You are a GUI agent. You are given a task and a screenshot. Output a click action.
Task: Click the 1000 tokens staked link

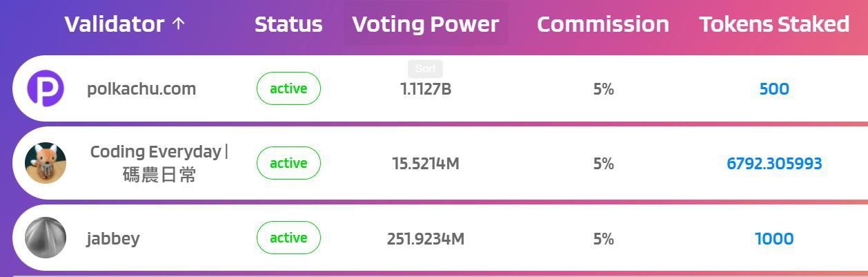click(x=774, y=239)
